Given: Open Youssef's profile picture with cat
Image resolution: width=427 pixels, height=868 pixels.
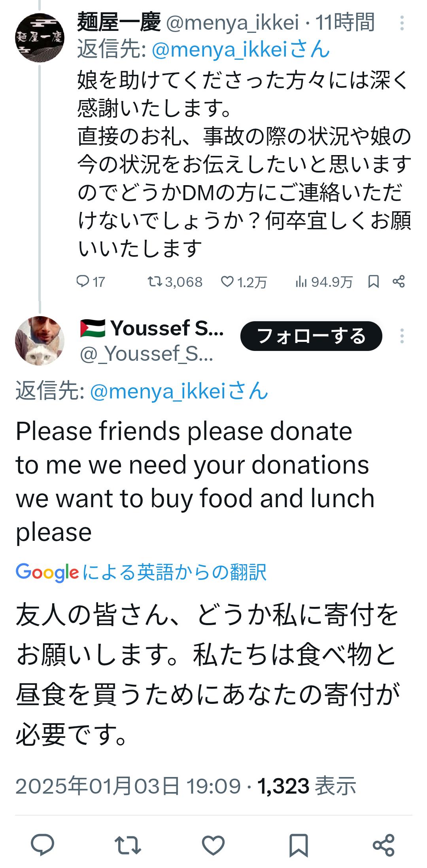Looking at the screenshot, I should point(40,340).
